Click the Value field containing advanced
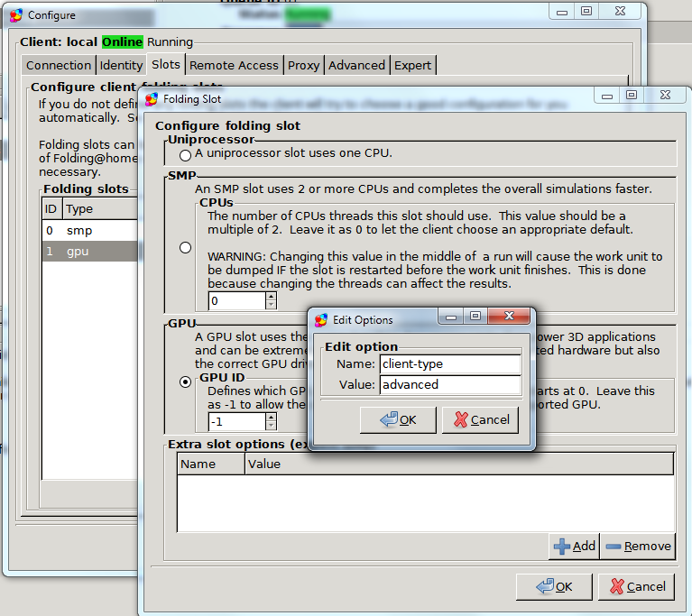This screenshot has width=692, height=616. [450, 385]
